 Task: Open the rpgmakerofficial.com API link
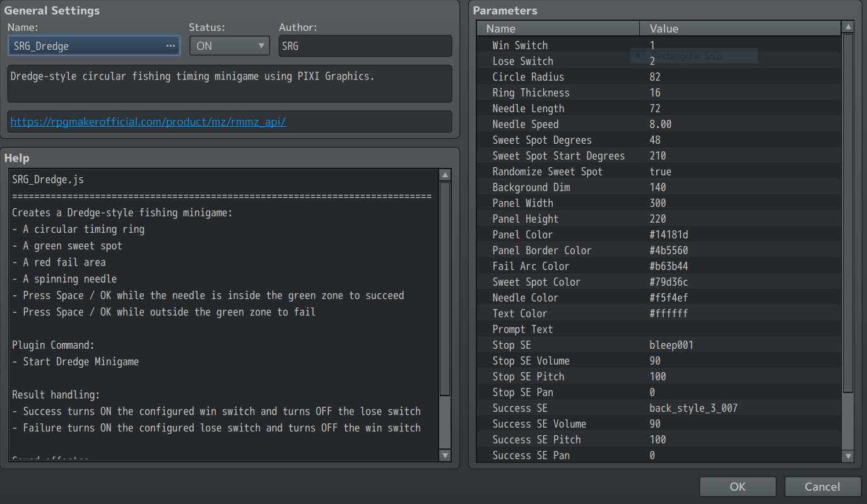coord(148,122)
